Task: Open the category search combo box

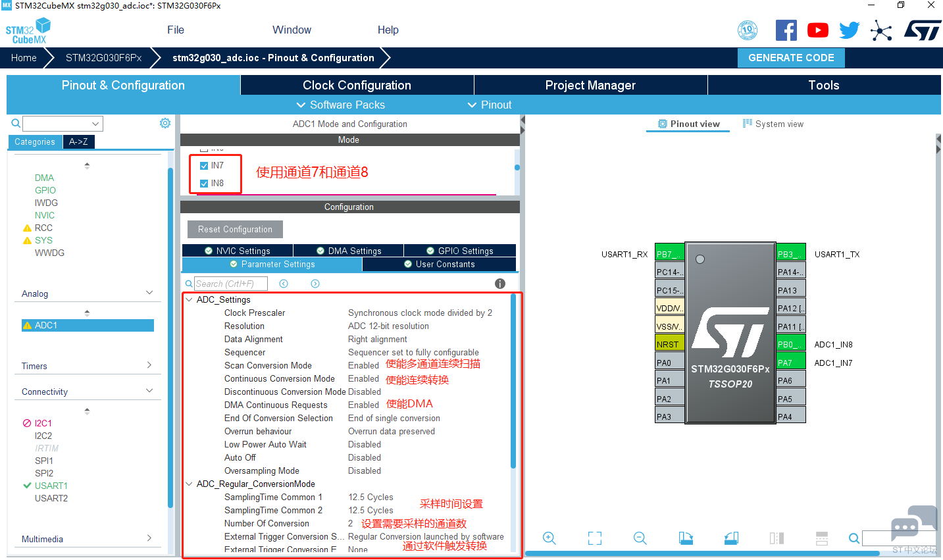Action: tap(63, 124)
